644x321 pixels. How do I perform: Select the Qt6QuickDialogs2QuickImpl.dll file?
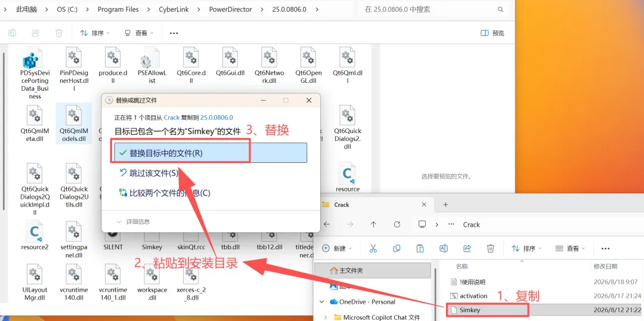click(x=35, y=189)
